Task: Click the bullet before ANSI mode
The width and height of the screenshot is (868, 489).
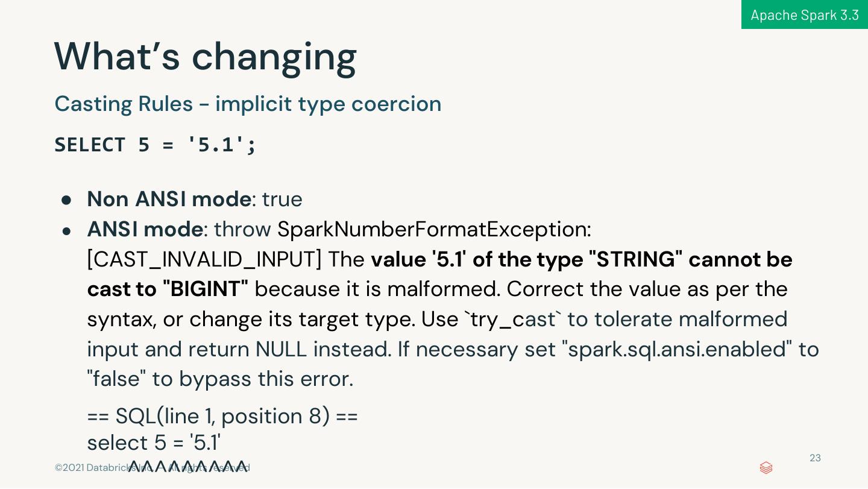Action: 66,230
